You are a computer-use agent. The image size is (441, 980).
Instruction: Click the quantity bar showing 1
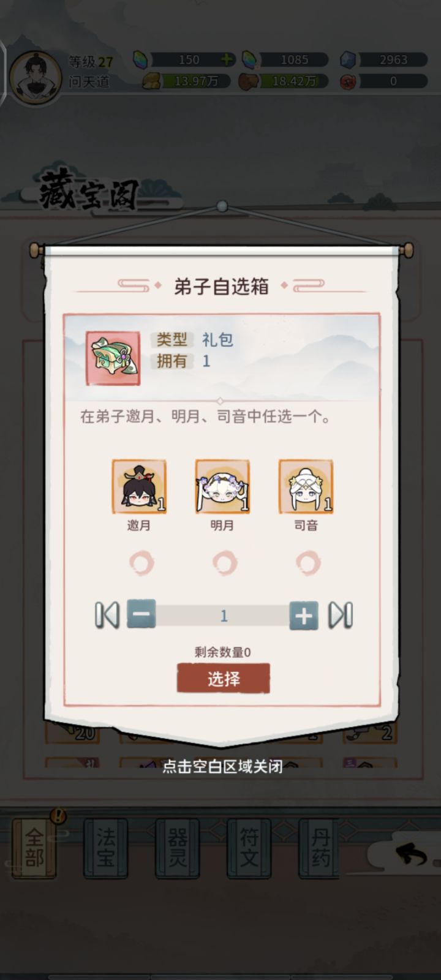pyautogui.click(x=223, y=616)
